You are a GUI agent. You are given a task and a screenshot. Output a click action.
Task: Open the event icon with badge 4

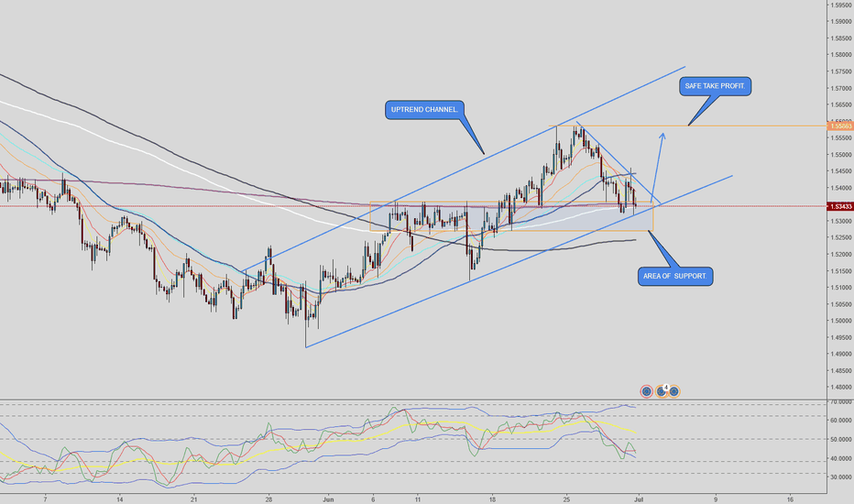[662, 391]
